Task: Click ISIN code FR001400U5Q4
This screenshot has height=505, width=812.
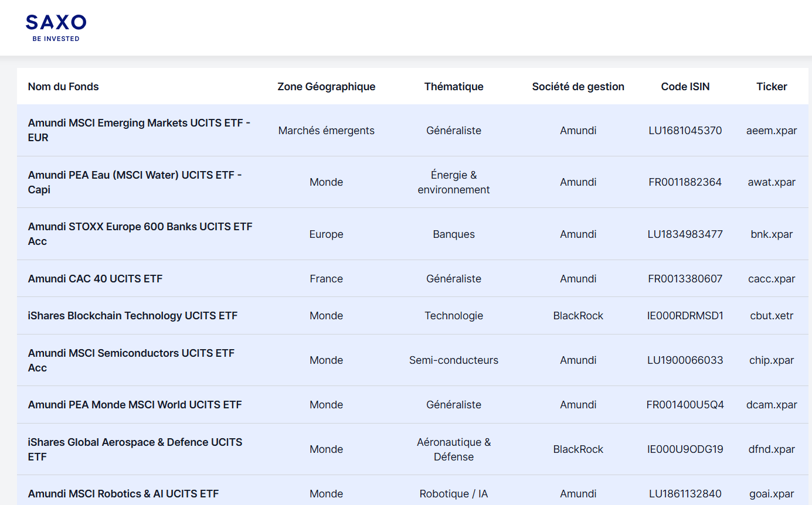Action: point(685,405)
